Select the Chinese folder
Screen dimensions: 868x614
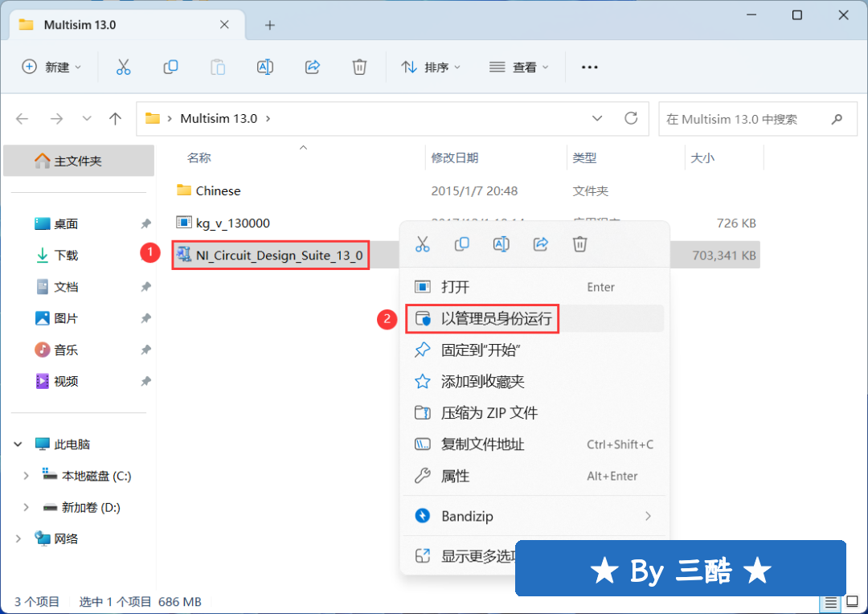pyautogui.click(x=218, y=191)
